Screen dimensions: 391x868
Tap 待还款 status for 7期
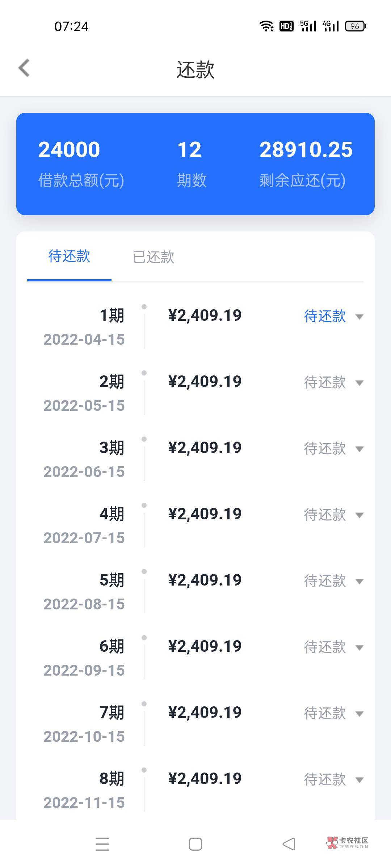[325, 713]
